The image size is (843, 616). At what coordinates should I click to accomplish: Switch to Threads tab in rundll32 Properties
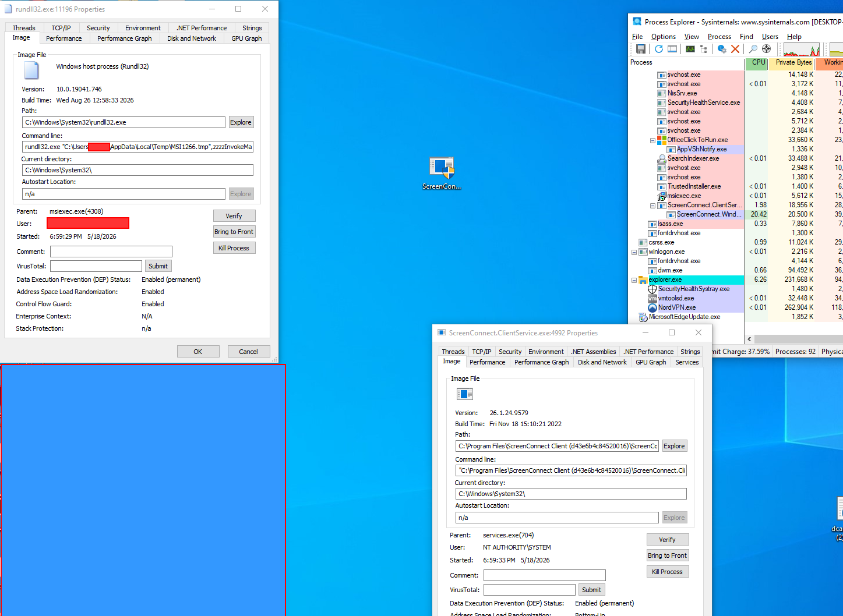(24, 28)
